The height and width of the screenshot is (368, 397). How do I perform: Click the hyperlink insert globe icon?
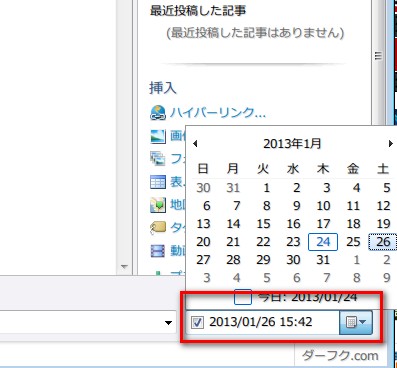(158, 112)
